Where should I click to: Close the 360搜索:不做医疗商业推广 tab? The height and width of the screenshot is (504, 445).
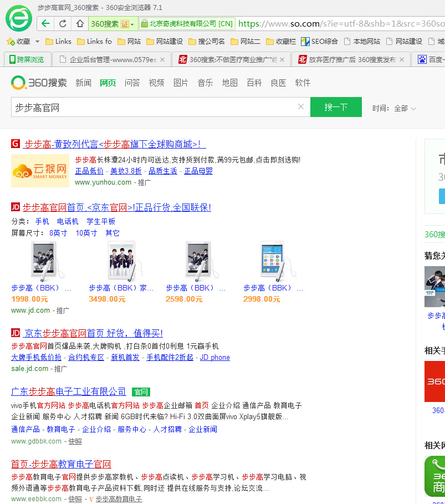(282, 59)
